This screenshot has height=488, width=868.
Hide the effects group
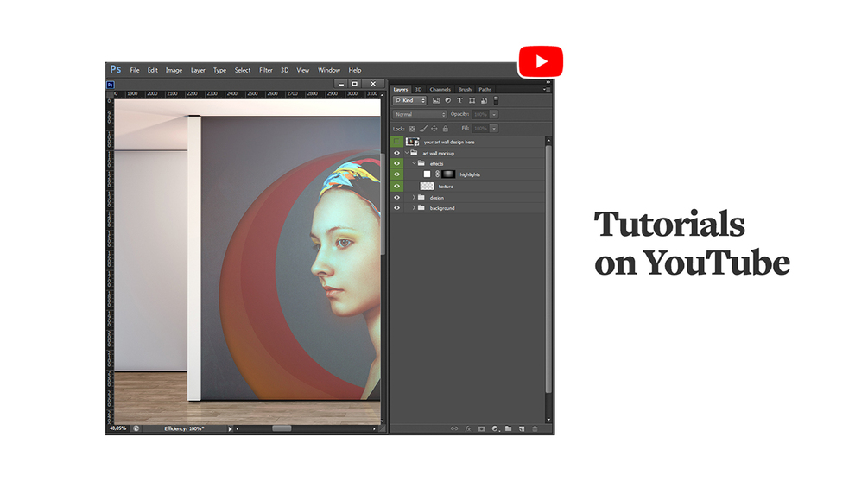(x=397, y=163)
